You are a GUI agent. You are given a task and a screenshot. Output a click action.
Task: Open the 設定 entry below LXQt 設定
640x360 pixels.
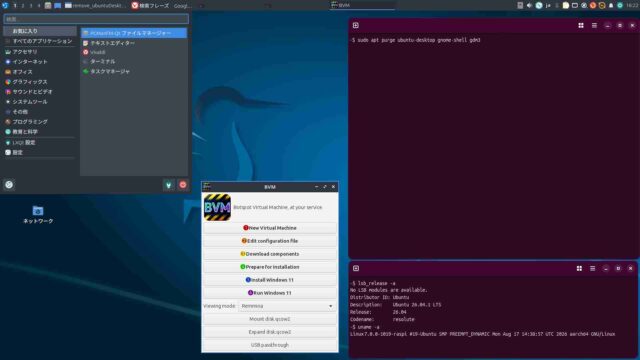[40, 152]
